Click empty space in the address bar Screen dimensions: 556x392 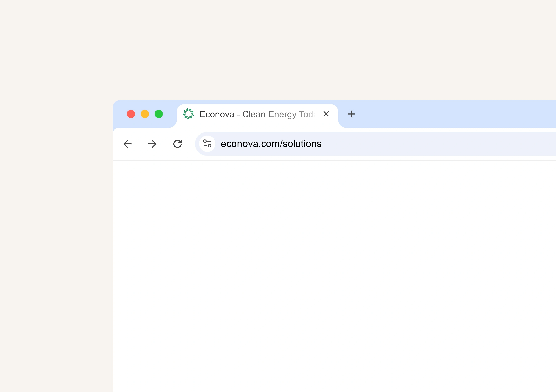[x=436, y=144]
